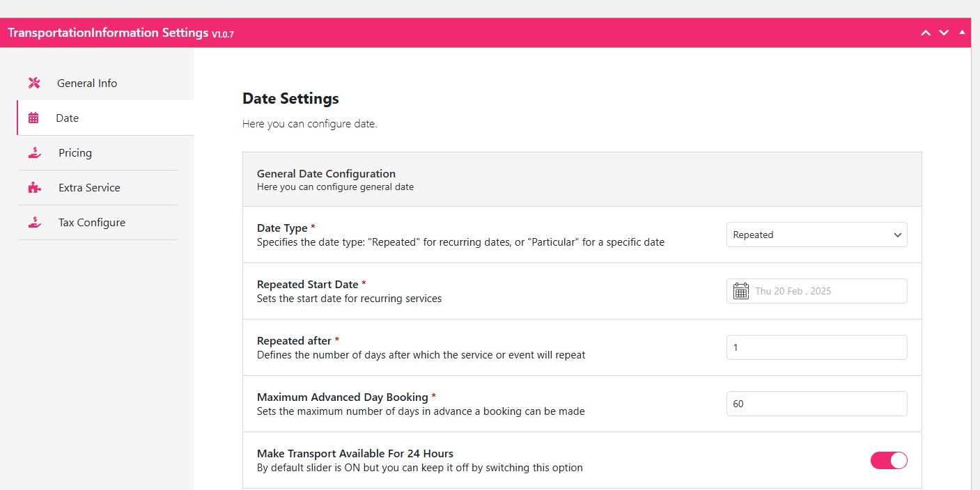The image size is (980, 490).
Task: Click the TransportationInformation Settings title
Action: (108, 33)
